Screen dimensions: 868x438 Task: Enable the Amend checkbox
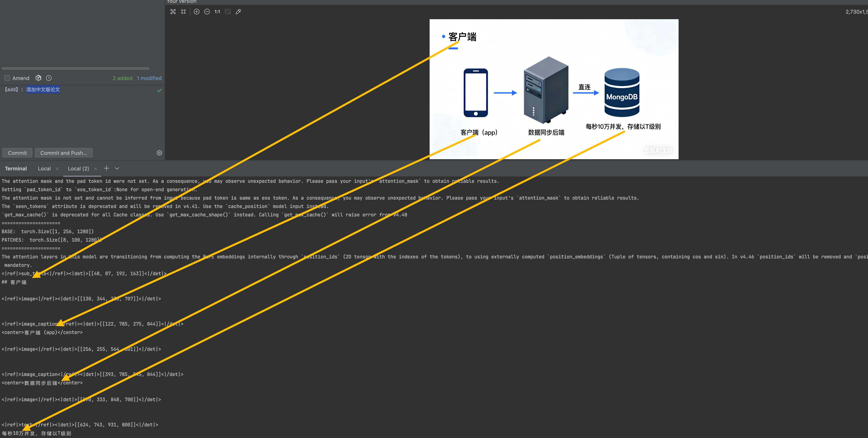click(x=7, y=78)
